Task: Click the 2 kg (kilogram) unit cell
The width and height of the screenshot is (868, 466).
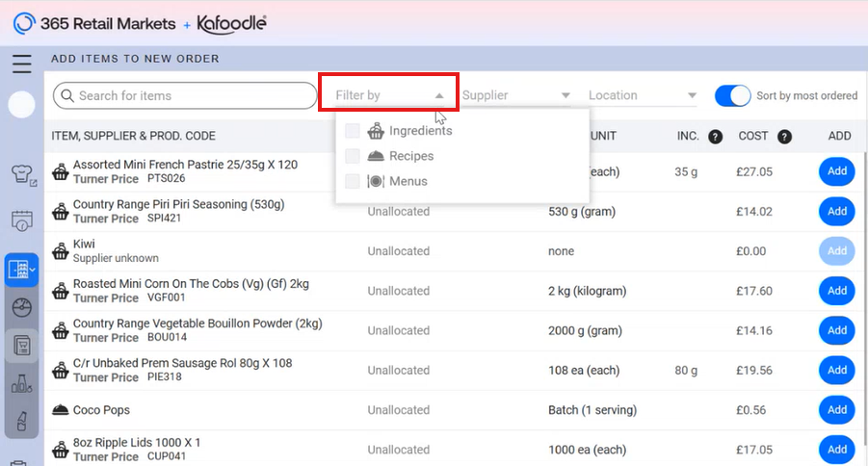Action: 588,291
